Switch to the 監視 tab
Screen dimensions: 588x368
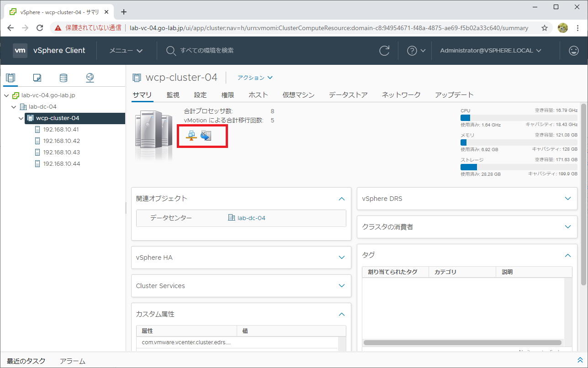click(x=173, y=95)
